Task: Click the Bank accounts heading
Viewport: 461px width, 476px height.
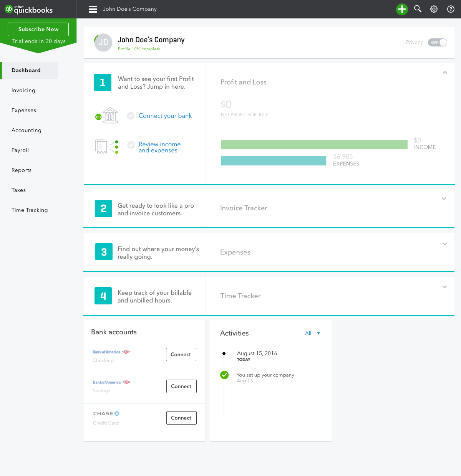Action: tap(114, 332)
